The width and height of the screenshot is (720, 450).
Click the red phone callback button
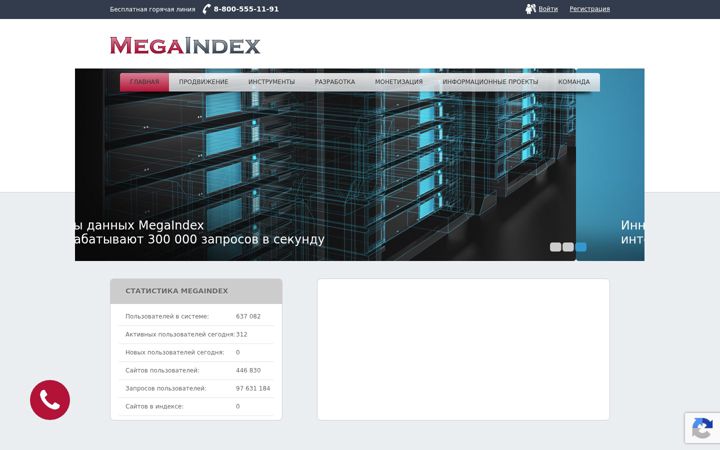click(x=50, y=399)
